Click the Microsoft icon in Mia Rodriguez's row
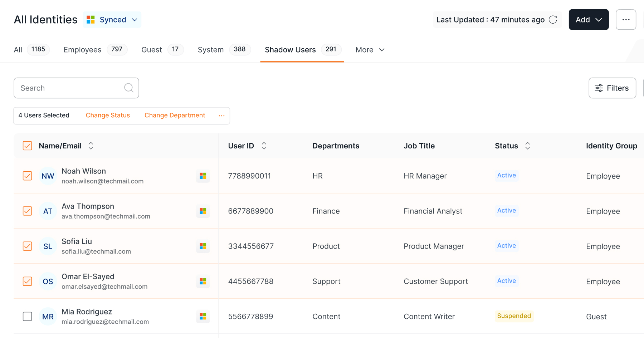Screen dimensions: 644x338 click(203, 317)
